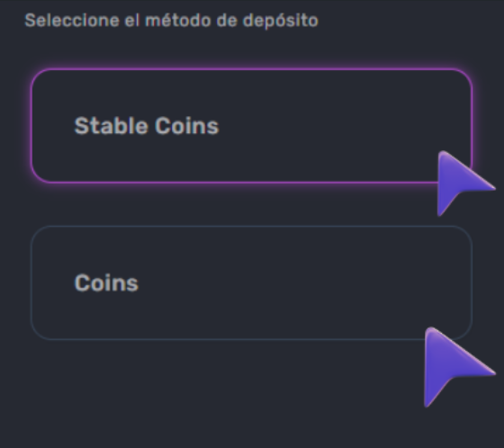The height and width of the screenshot is (448, 504).
Task: Open the gray-bordered Coins card
Action: (252, 282)
